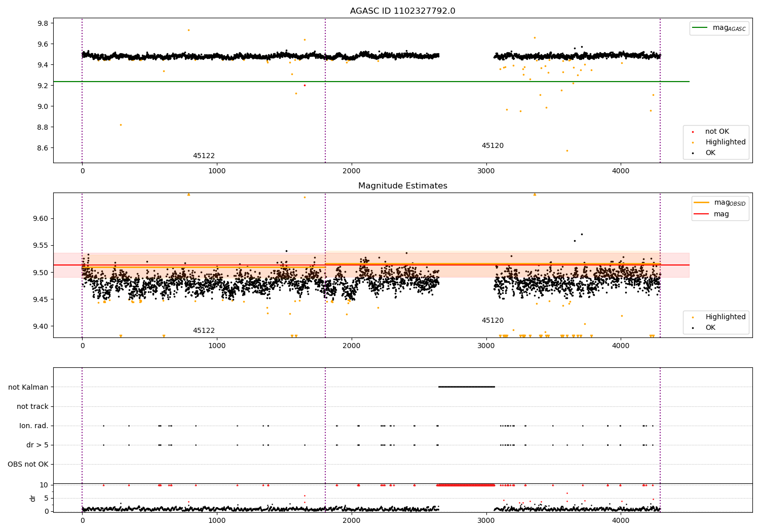
Task: Click the 5 tick on the dr axis
Action: tap(46, 499)
